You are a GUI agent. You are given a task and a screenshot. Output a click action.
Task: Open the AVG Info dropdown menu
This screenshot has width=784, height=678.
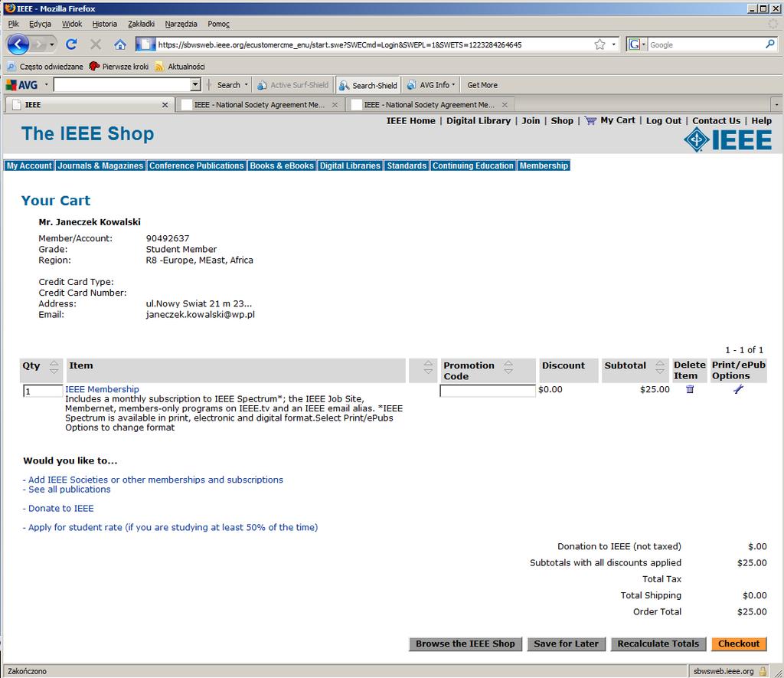tap(431, 85)
